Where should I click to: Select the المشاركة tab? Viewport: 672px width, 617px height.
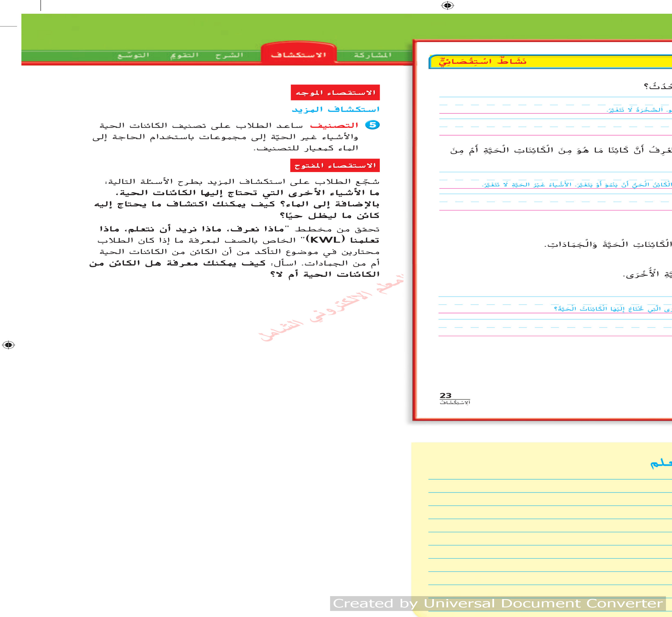373,55
